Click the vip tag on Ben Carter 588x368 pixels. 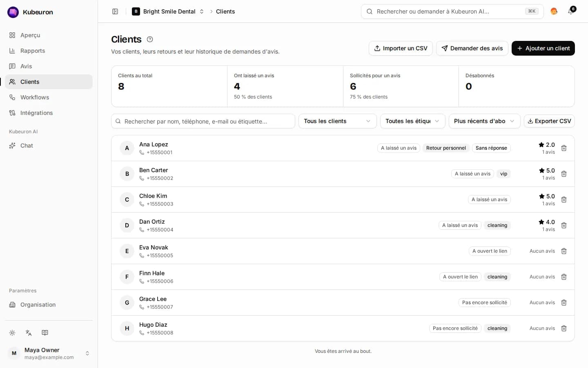coord(503,174)
